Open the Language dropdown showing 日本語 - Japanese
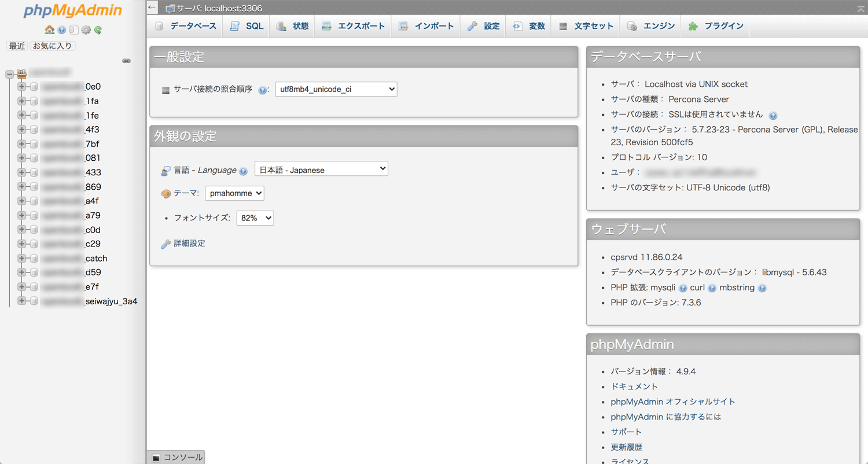This screenshot has width=868, height=464. (321, 169)
